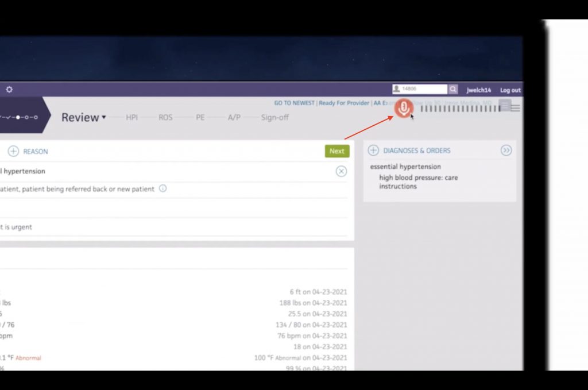Open the settings gear in the top bar
Image resolution: width=588 pixels, height=390 pixels.
9,90
